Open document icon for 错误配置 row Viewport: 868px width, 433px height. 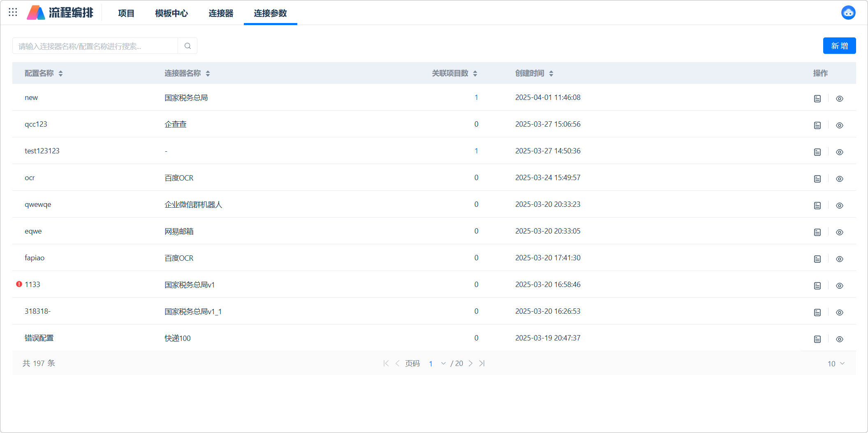point(817,339)
